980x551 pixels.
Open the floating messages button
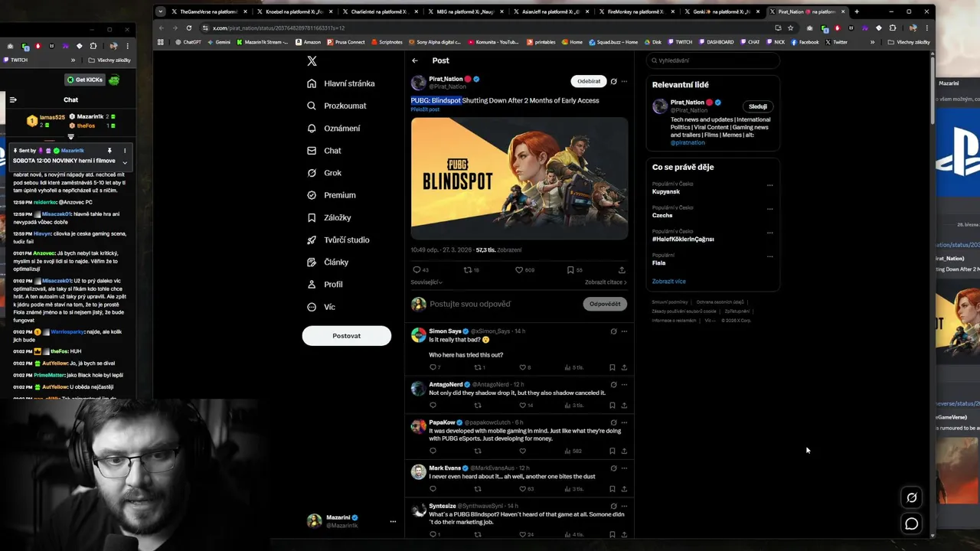tap(911, 523)
